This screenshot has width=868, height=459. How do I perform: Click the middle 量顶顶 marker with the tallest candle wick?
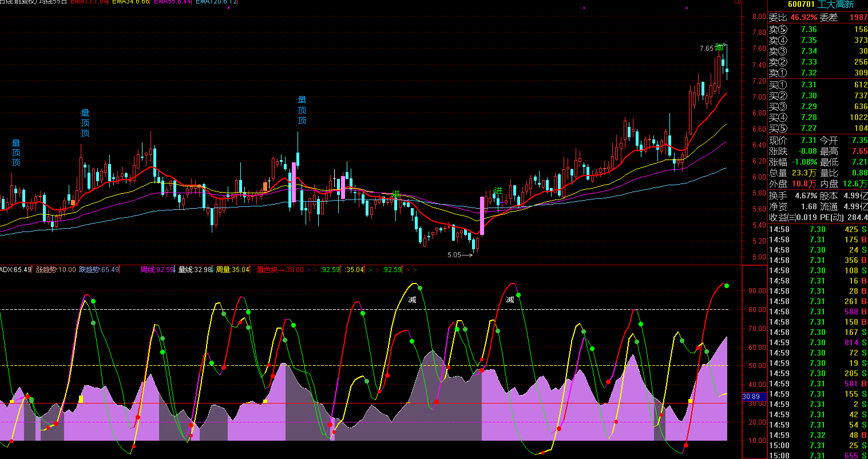coord(302,110)
